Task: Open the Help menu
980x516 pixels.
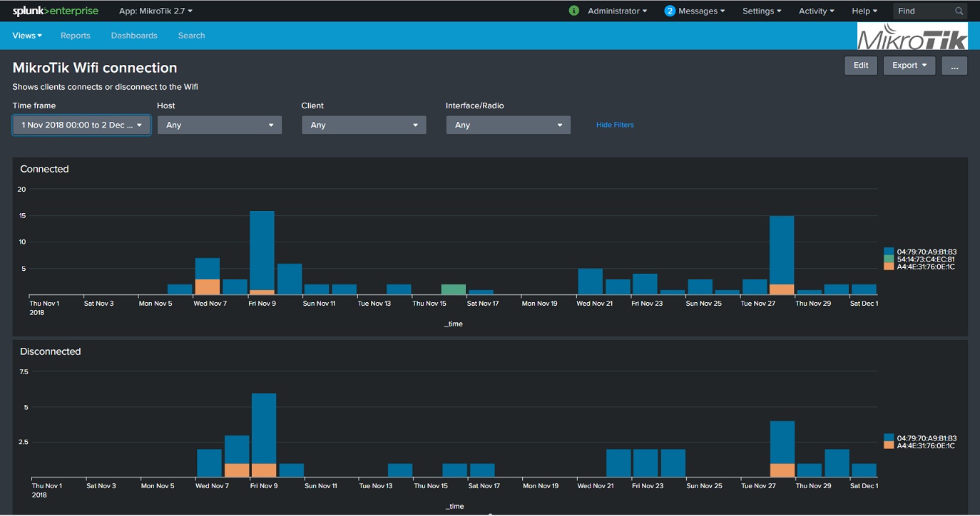Action: click(x=864, y=11)
